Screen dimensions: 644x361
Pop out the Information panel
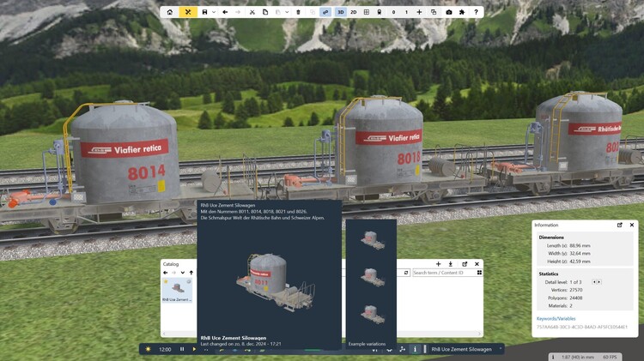(619, 225)
